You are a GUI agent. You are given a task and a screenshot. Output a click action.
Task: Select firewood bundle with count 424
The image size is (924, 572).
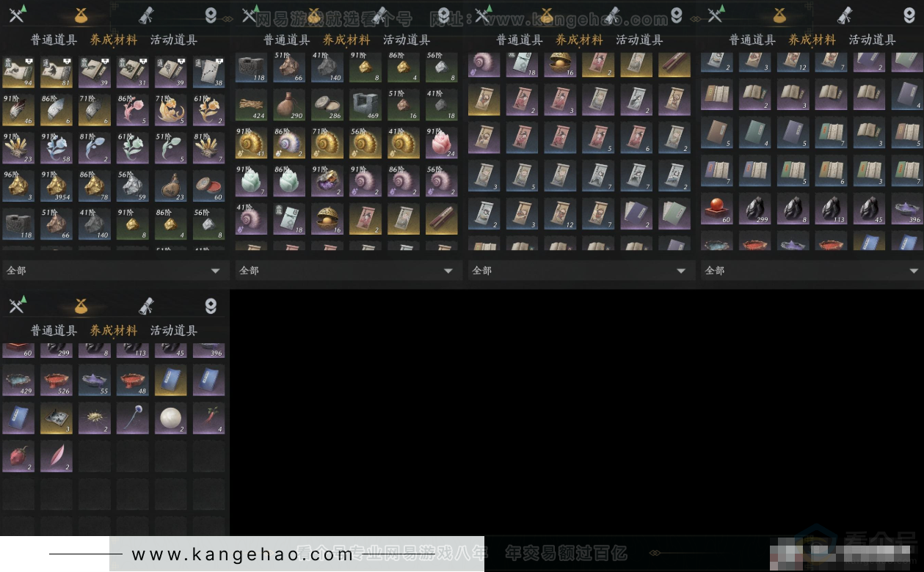(x=251, y=105)
